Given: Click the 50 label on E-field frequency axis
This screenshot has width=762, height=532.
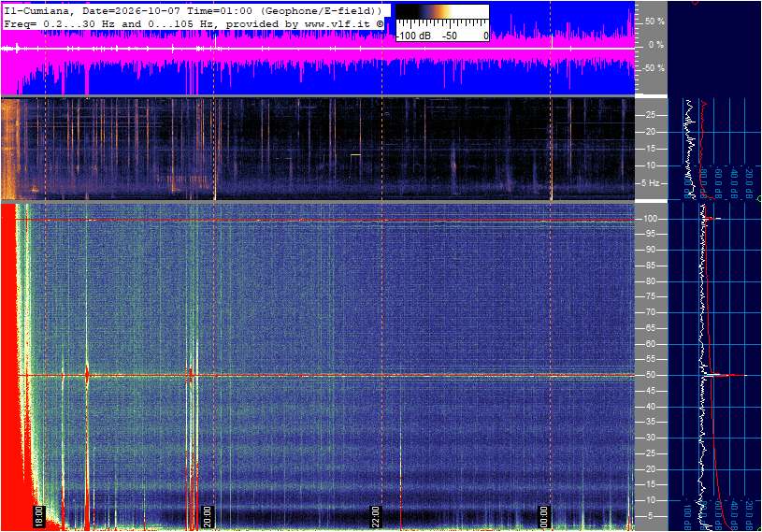Looking at the screenshot, I should (x=650, y=375).
